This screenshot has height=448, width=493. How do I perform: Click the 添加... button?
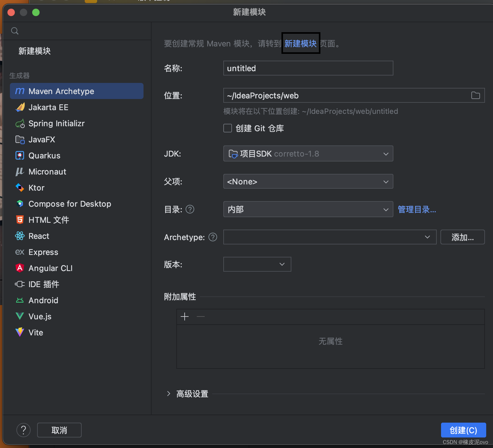point(462,237)
